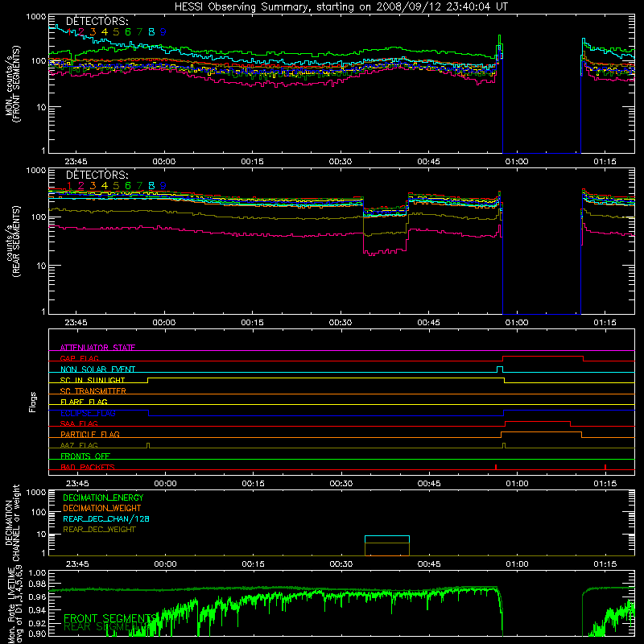
Task: Click the BAD_PACKETS red marker before 01:00
Action: tap(496, 467)
